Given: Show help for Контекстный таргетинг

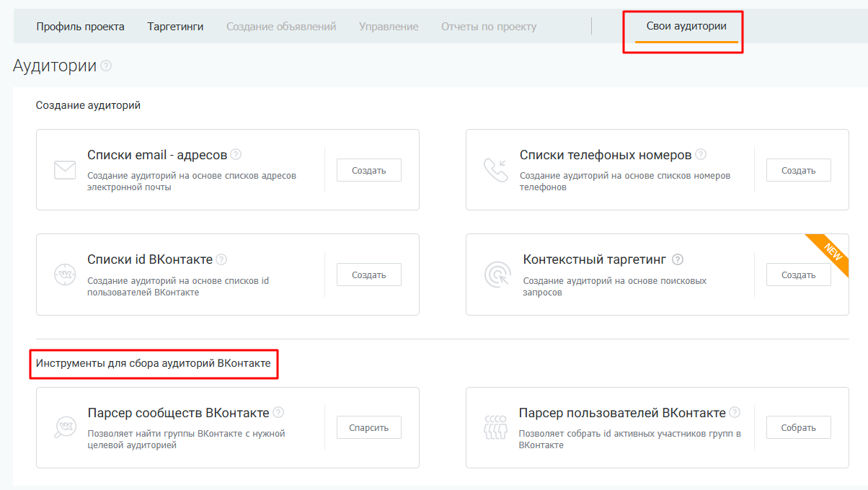Looking at the screenshot, I should pyautogui.click(x=677, y=259).
